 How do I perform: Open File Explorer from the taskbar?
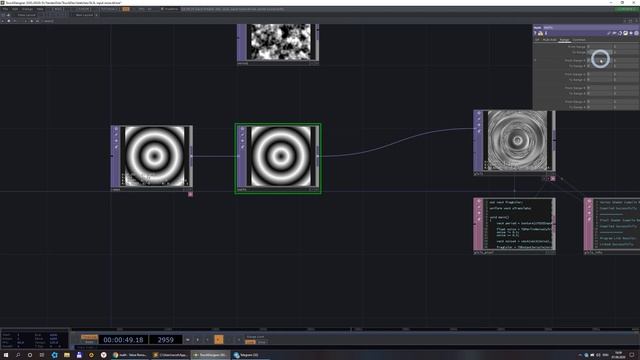coord(67,355)
